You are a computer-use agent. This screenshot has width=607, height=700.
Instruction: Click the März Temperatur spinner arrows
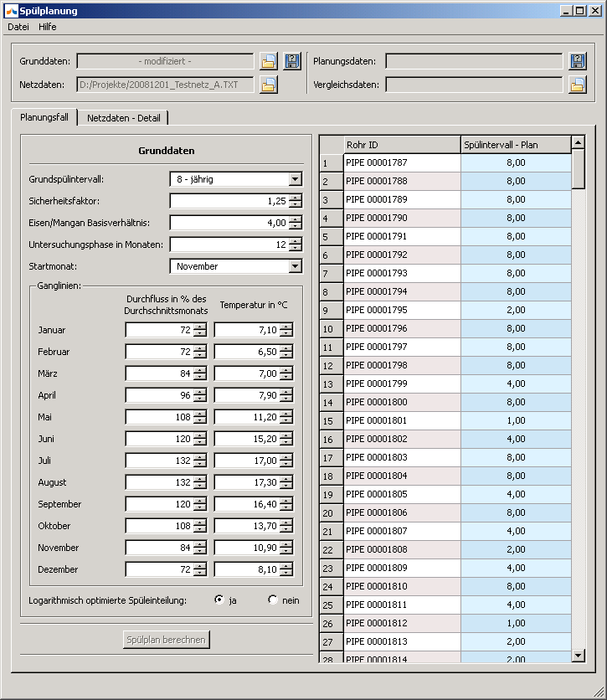[x=286, y=373]
